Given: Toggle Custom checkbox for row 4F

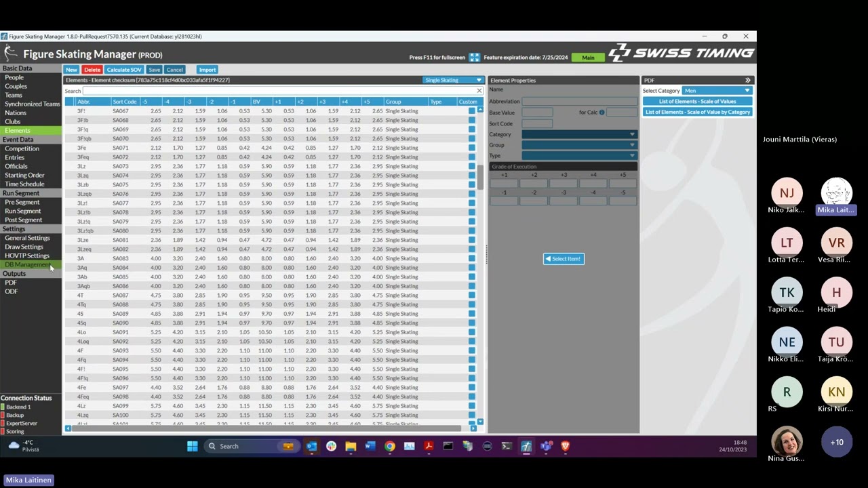Looking at the screenshot, I should pos(472,350).
